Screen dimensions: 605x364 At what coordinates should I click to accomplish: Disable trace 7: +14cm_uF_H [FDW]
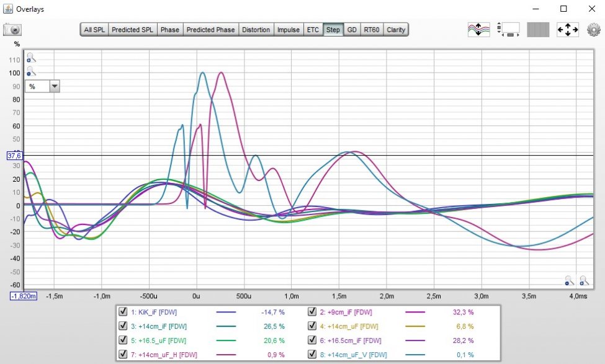(x=123, y=354)
